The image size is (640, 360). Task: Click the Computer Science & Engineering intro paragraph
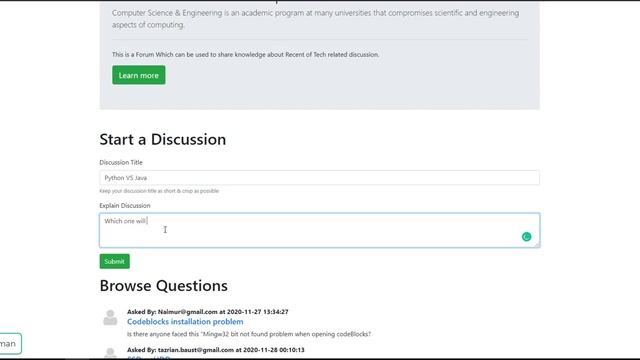coord(316,19)
